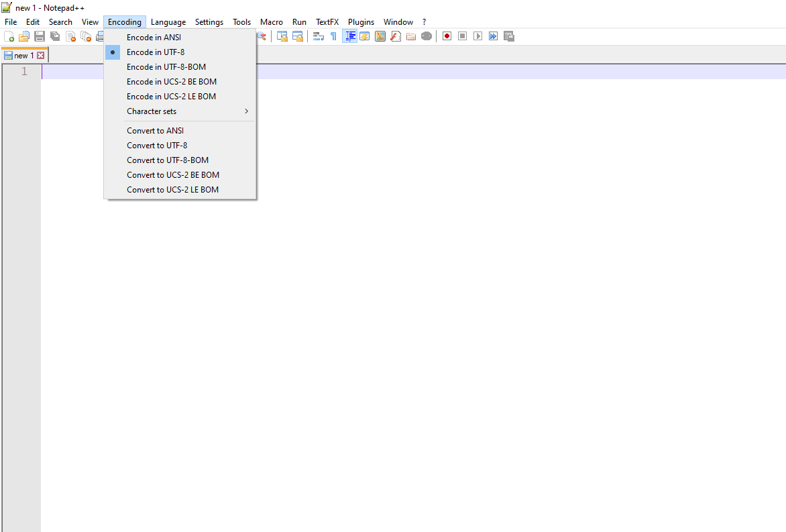Toggle Synchronize Vertical Scrolling icon
The width and height of the screenshot is (786, 532).
point(282,36)
